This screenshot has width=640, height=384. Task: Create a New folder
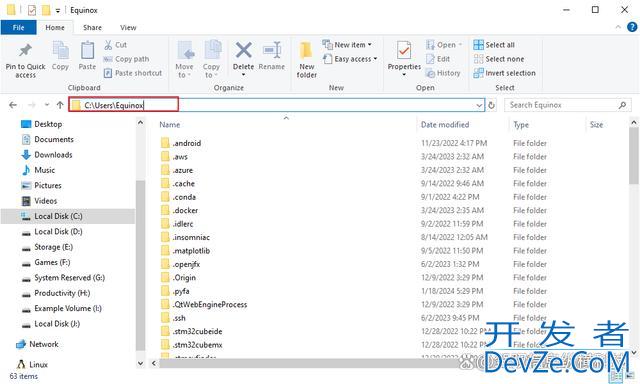pos(307,60)
